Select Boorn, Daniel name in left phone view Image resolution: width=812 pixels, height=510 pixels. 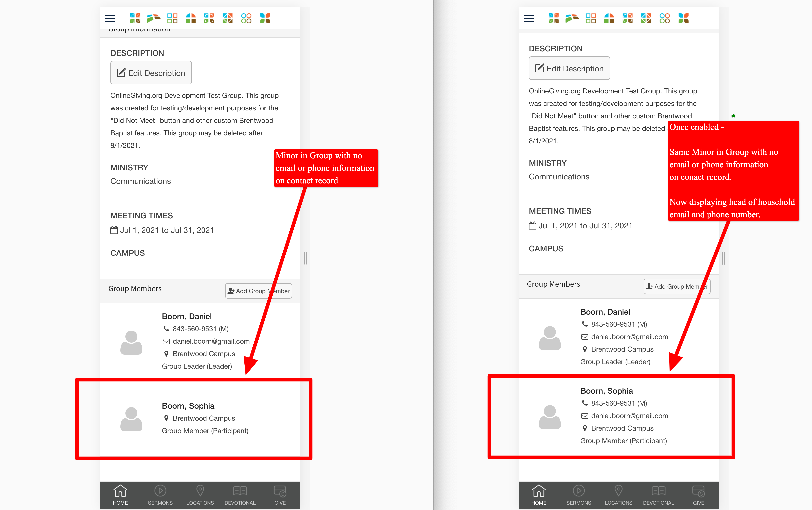187,316
